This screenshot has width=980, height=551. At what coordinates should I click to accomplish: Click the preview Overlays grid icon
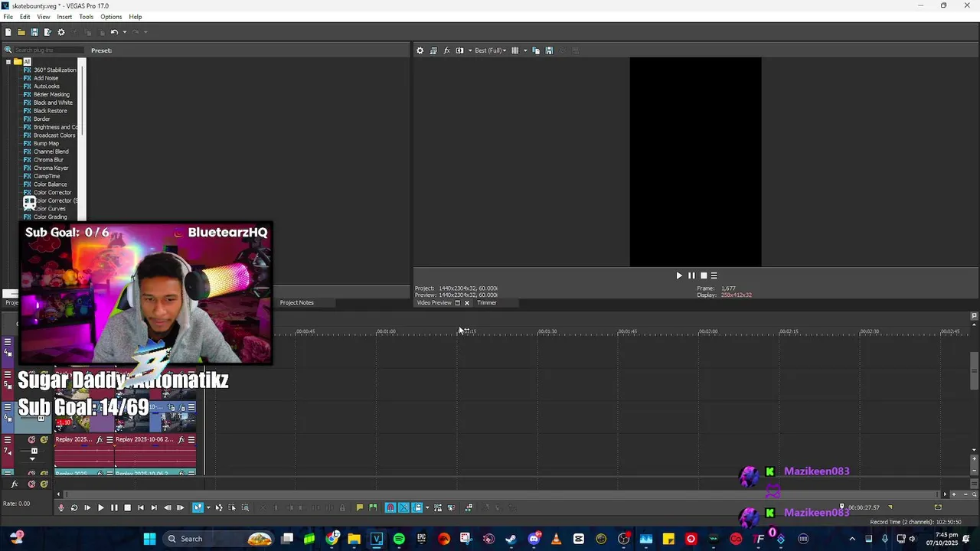(514, 51)
